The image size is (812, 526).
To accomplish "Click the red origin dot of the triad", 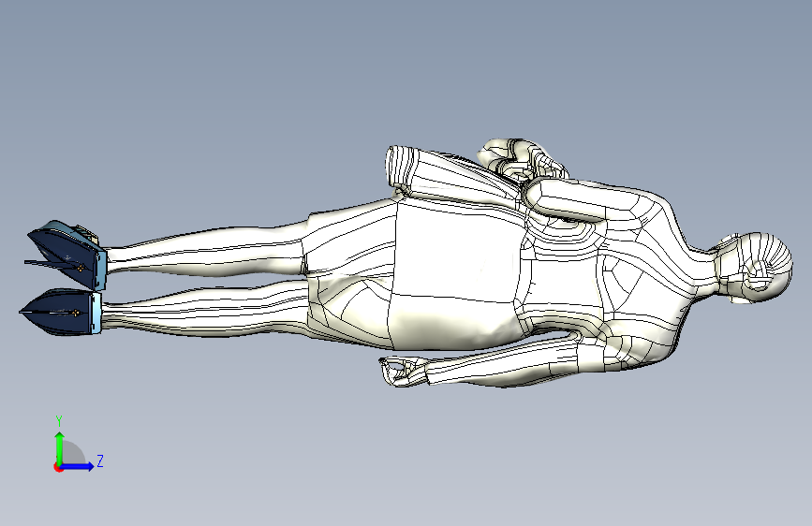I will (x=58, y=467).
